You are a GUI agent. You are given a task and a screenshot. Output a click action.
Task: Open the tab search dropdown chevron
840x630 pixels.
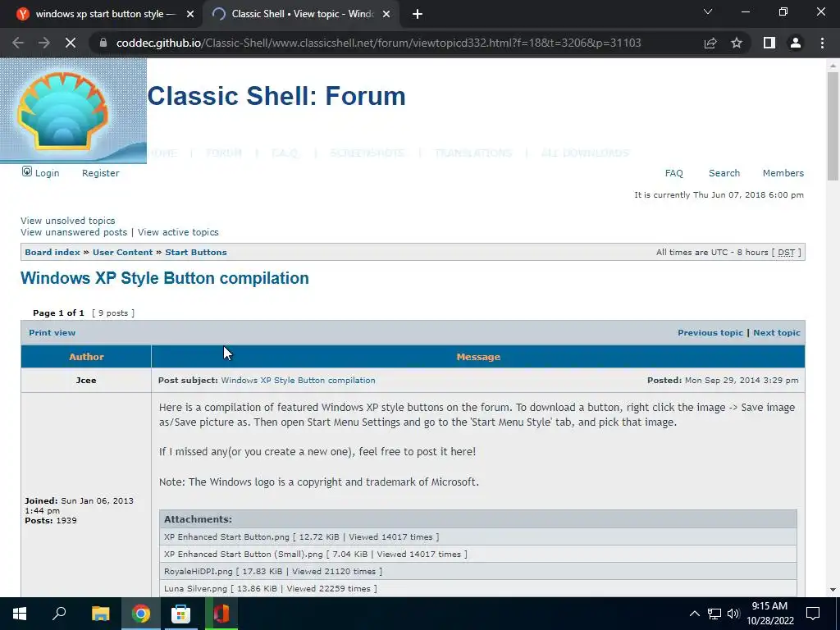(708, 11)
